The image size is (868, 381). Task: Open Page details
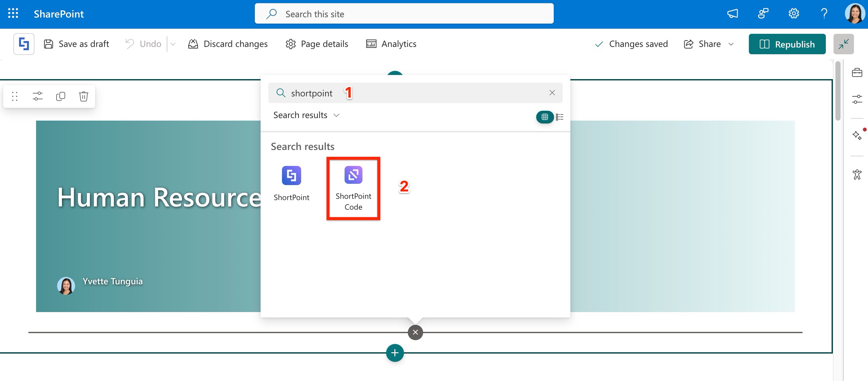coord(317,44)
